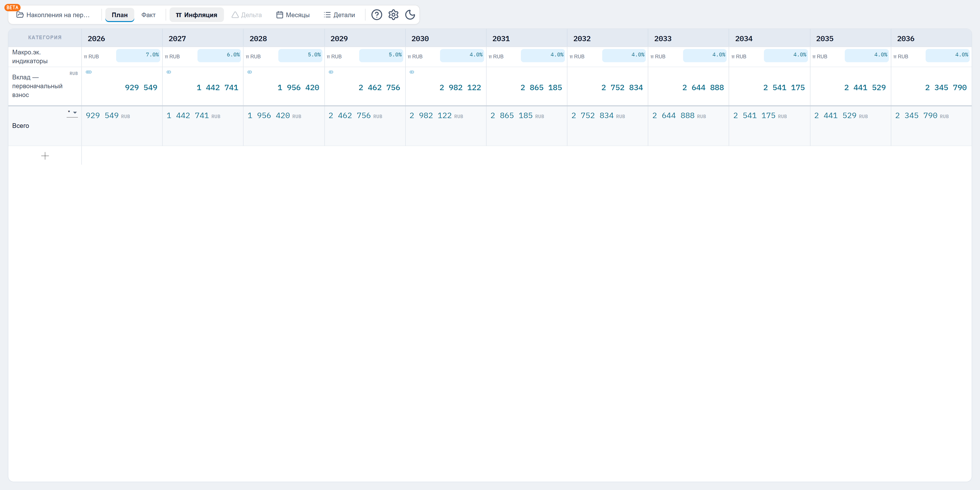Open the Накопления на пер… folder selector
Viewport: 980px width, 490px height.
click(x=53, y=15)
